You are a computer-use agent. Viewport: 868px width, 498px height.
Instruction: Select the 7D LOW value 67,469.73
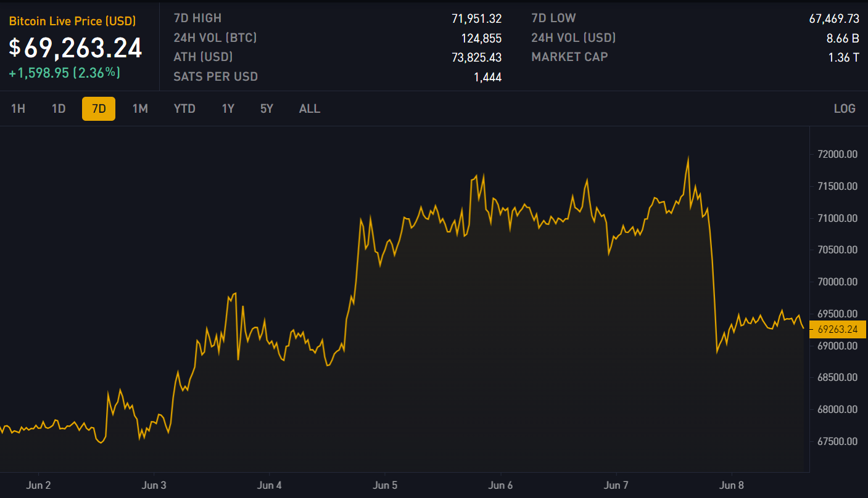point(834,18)
